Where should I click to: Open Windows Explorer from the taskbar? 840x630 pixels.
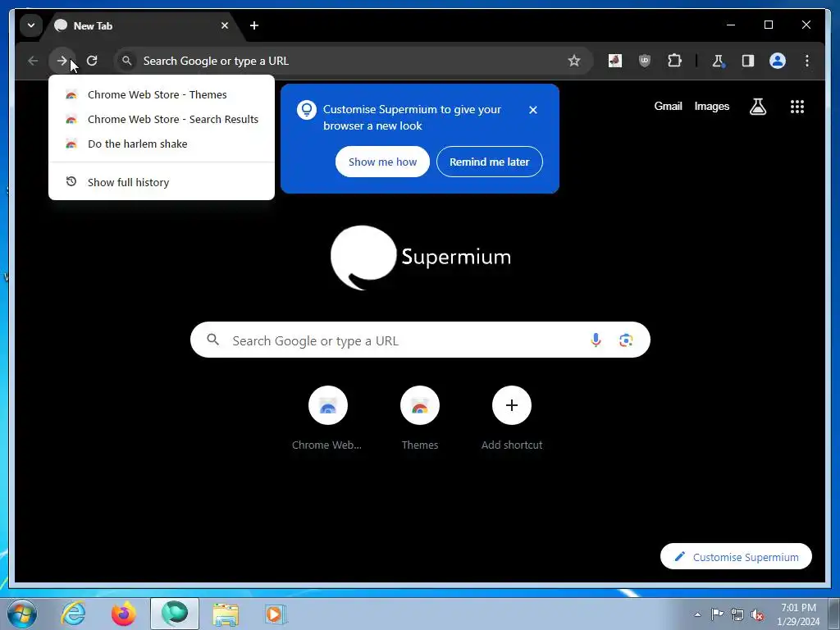(x=226, y=614)
